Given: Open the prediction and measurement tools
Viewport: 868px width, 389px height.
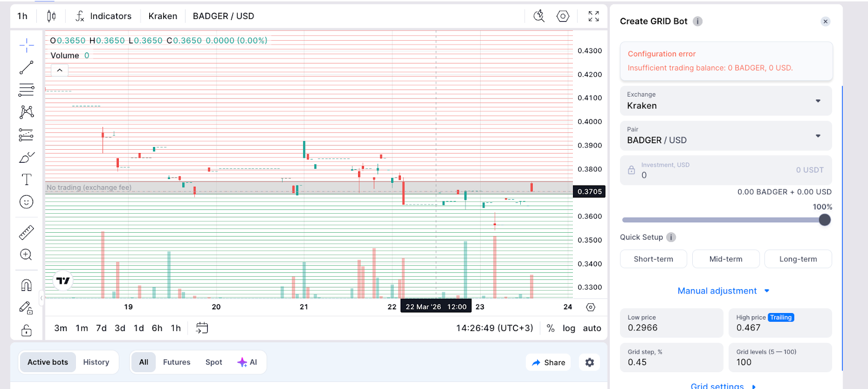Looking at the screenshot, I should [27, 135].
